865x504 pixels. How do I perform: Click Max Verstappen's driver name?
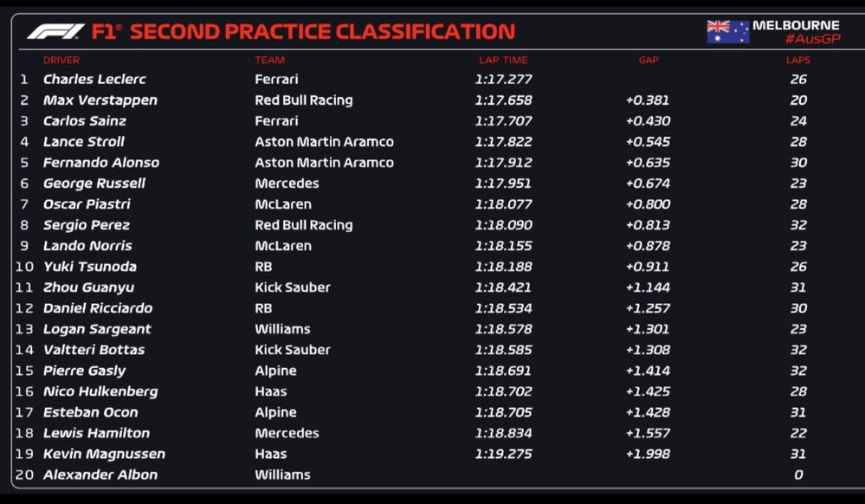100,100
